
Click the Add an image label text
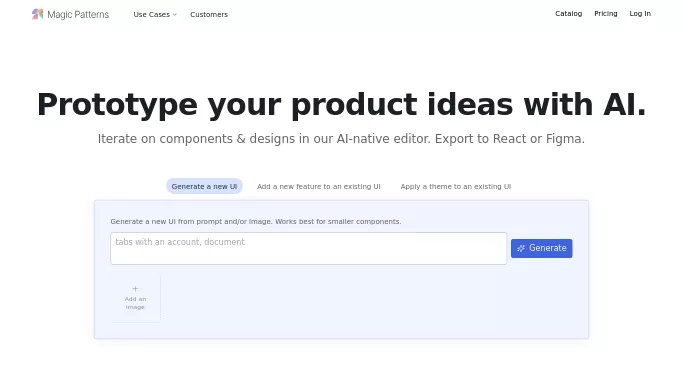coord(135,303)
